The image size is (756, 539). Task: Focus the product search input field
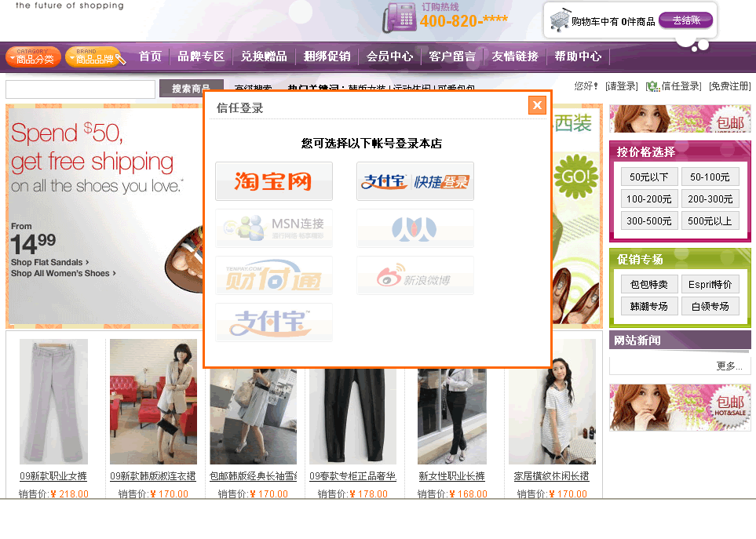pos(81,89)
